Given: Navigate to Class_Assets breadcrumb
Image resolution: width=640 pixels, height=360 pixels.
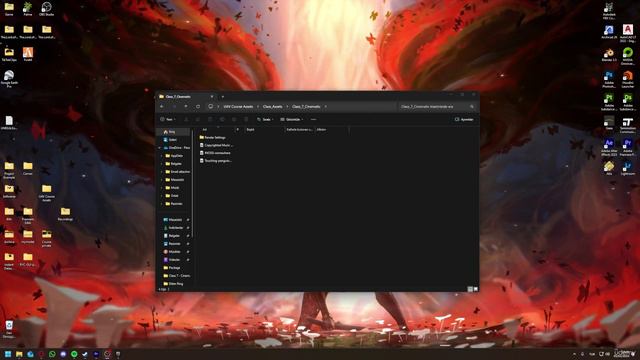Looking at the screenshot, I should [x=272, y=107].
